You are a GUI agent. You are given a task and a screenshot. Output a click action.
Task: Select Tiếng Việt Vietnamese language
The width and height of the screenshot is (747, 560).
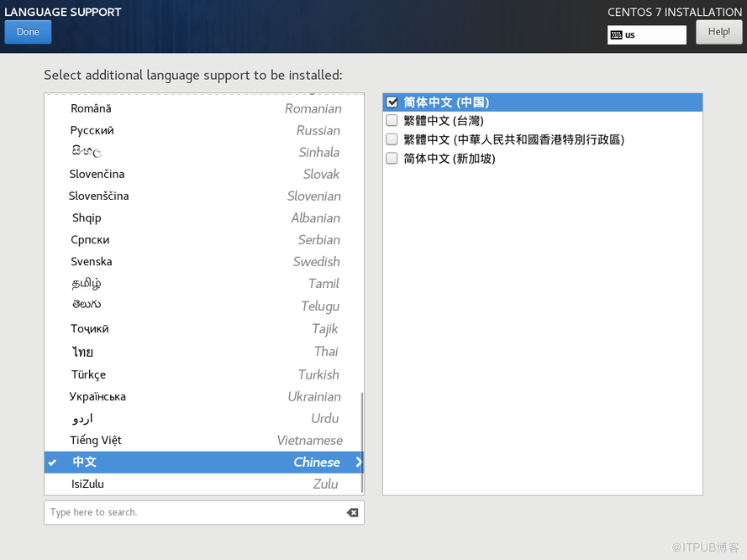(x=204, y=441)
